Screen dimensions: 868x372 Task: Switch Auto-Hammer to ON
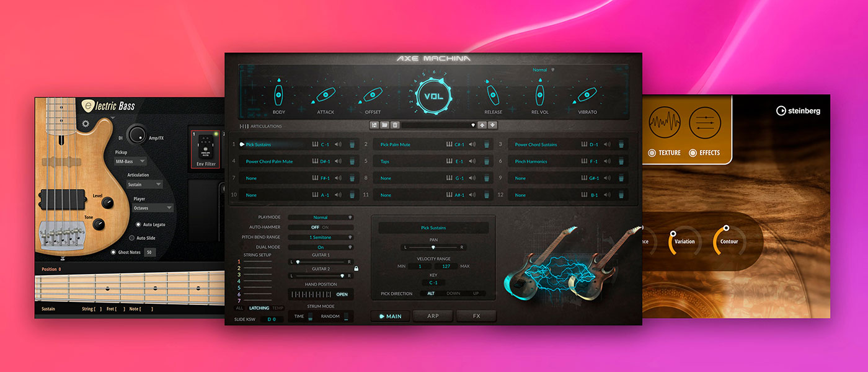click(x=325, y=228)
